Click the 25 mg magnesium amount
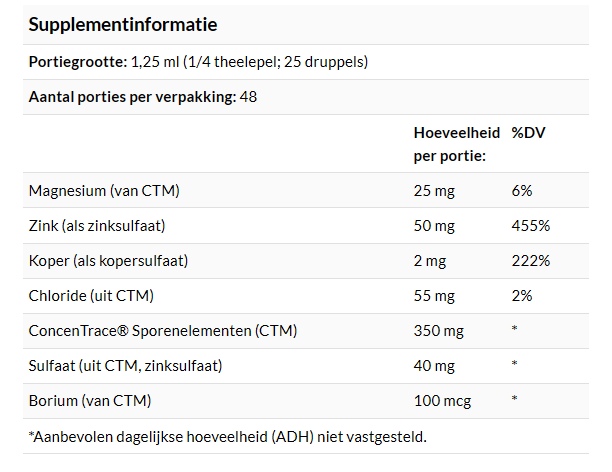 coord(434,191)
